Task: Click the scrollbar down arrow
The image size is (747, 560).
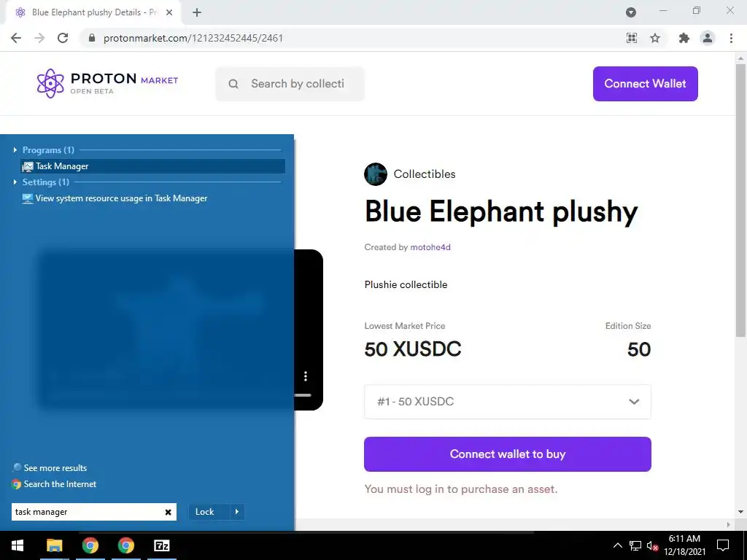Action: pos(740,512)
